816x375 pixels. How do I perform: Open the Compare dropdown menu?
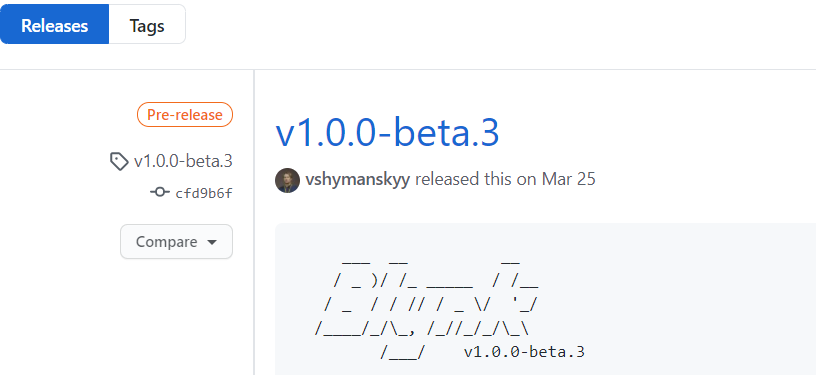pyautogui.click(x=176, y=241)
